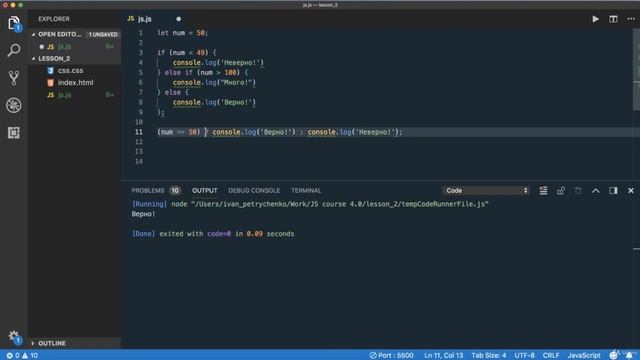Image resolution: width=640 pixels, height=360 pixels.
Task: Change indentation via Tab Size: 4
Action: point(489,355)
